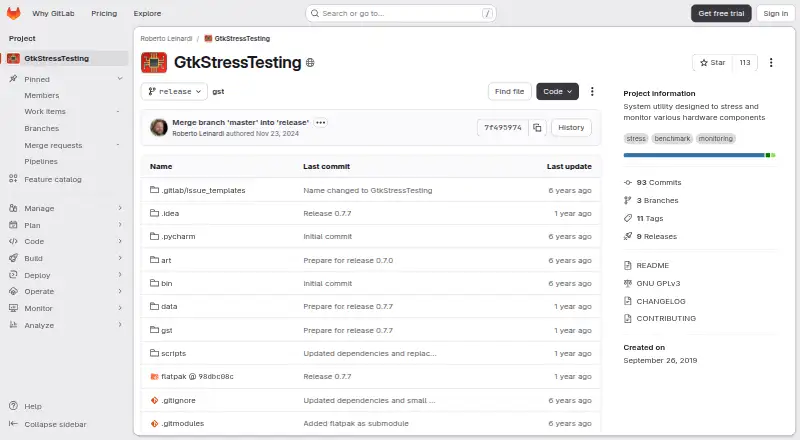800x440 pixels.
Task: Open project actions kebab menu near Star
Action: coord(771,63)
